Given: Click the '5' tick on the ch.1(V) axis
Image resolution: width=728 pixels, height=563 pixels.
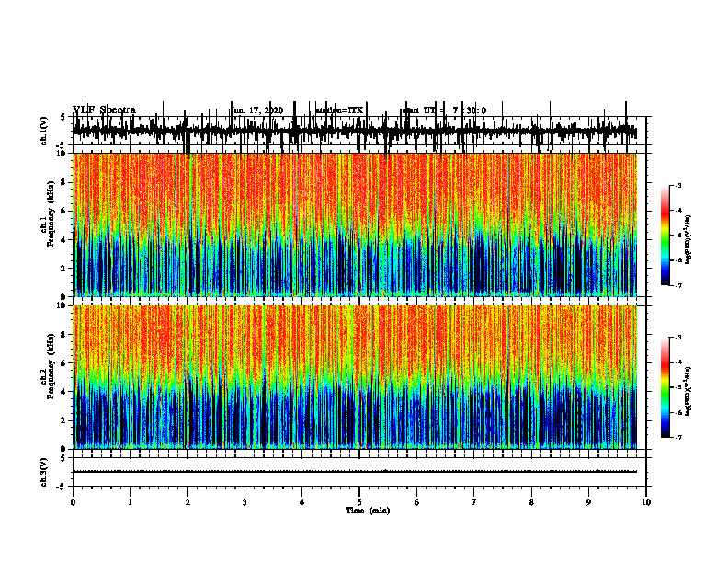Looking at the screenshot, I should click(x=63, y=117).
